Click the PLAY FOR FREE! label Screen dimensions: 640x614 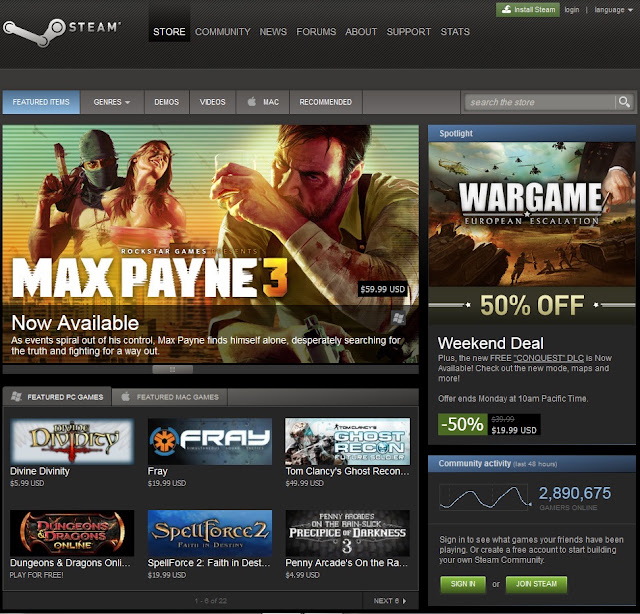(36, 575)
